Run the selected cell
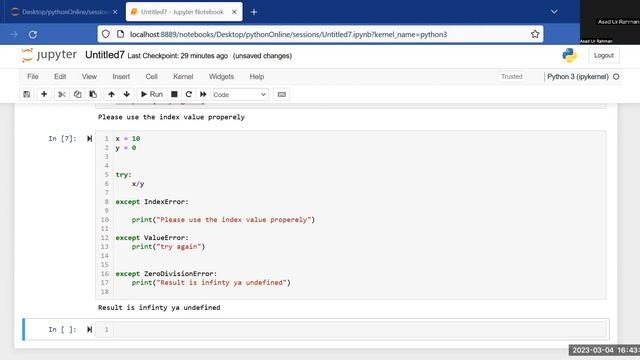This screenshot has width=640, height=360. [151, 94]
